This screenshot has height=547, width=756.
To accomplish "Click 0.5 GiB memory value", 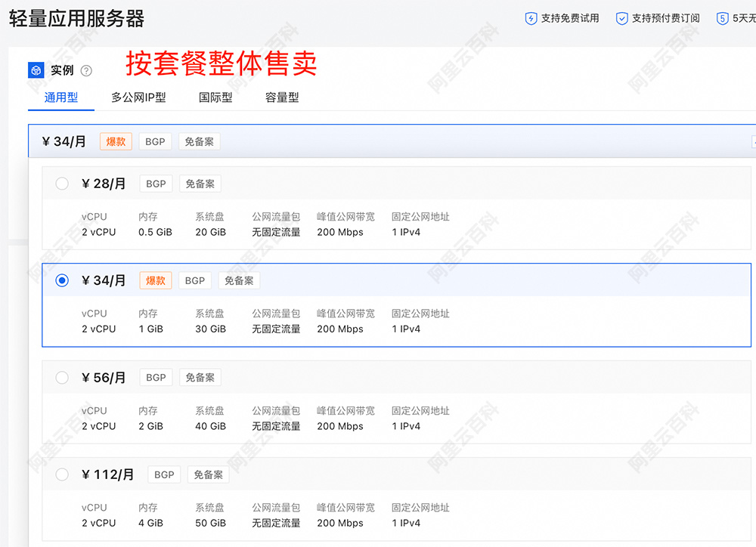I will [x=155, y=232].
